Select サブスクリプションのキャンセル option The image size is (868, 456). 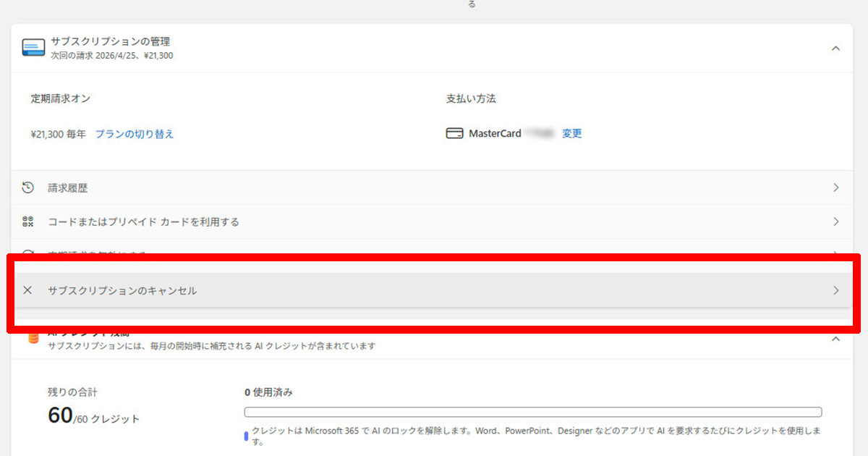[432, 290]
